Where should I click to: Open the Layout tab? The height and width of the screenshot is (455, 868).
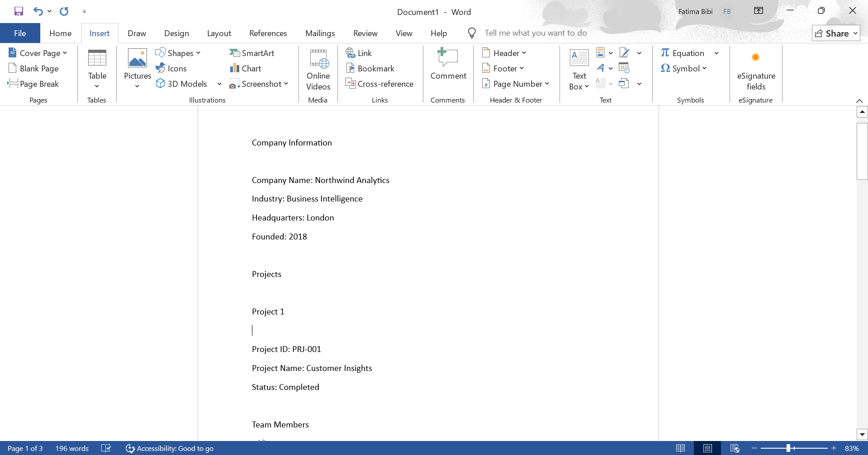[x=219, y=33]
